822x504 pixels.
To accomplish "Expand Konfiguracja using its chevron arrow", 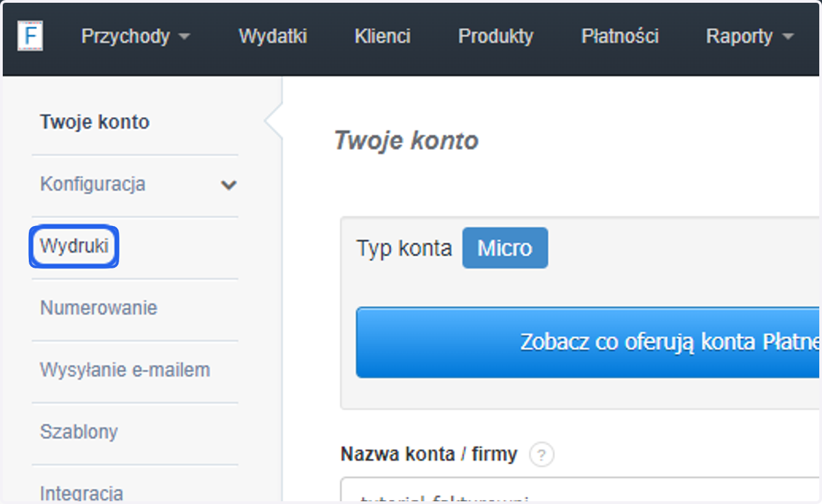I will [229, 185].
